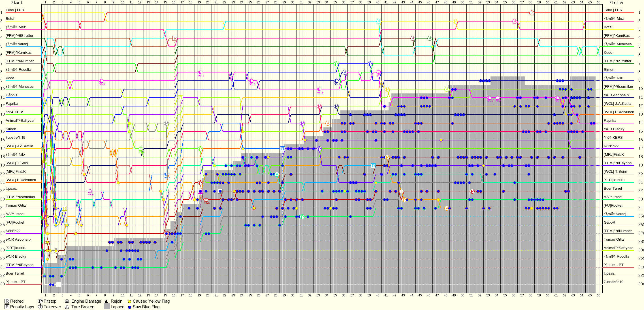The width and height of the screenshot is (644, 310).
Task: Click the orange pitstop marker on lap 34
Action: click(x=328, y=123)
